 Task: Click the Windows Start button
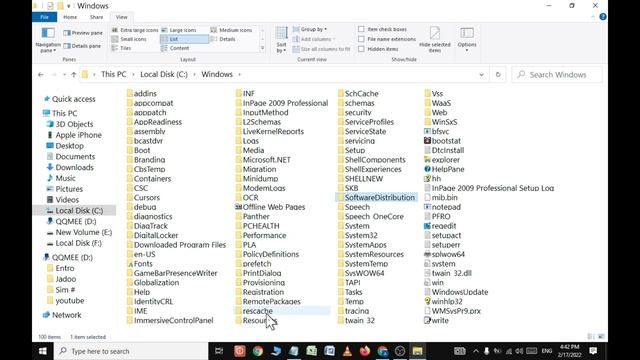tap(42, 351)
